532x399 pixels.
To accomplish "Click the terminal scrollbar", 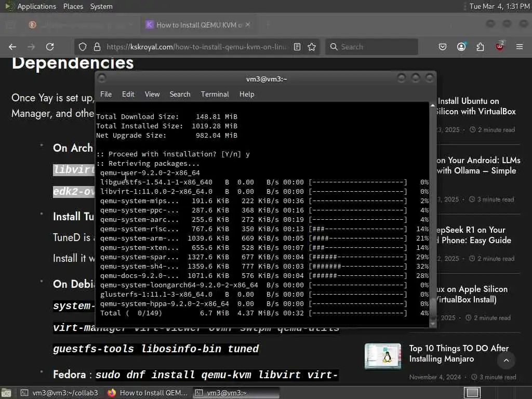I will (433, 215).
